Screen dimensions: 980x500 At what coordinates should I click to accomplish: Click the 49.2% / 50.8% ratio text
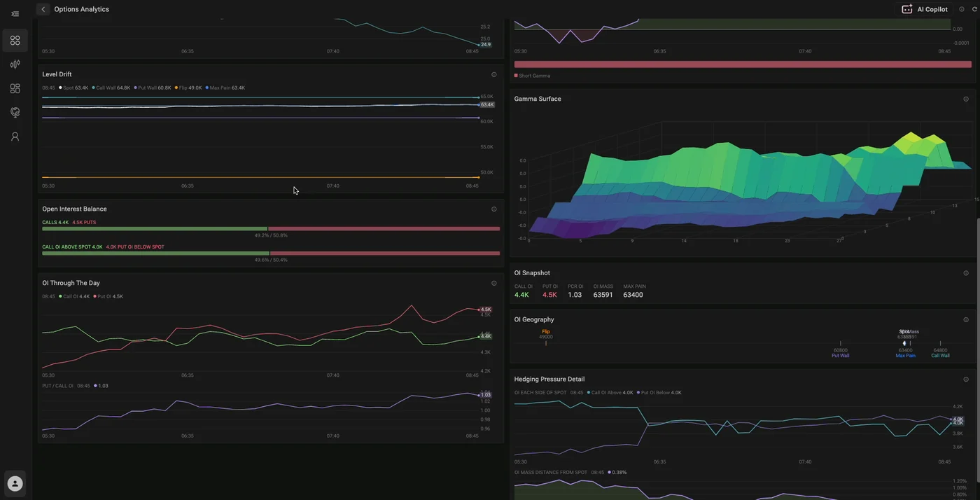[271, 235]
